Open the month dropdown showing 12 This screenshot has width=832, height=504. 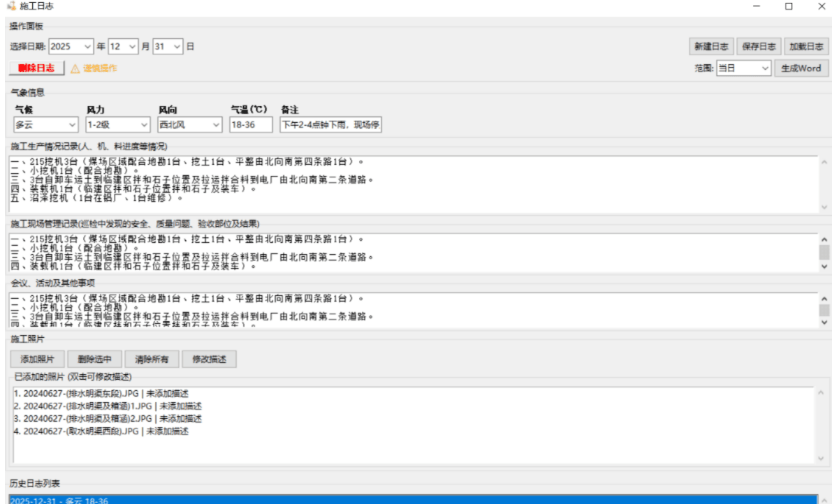coord(124,47)
